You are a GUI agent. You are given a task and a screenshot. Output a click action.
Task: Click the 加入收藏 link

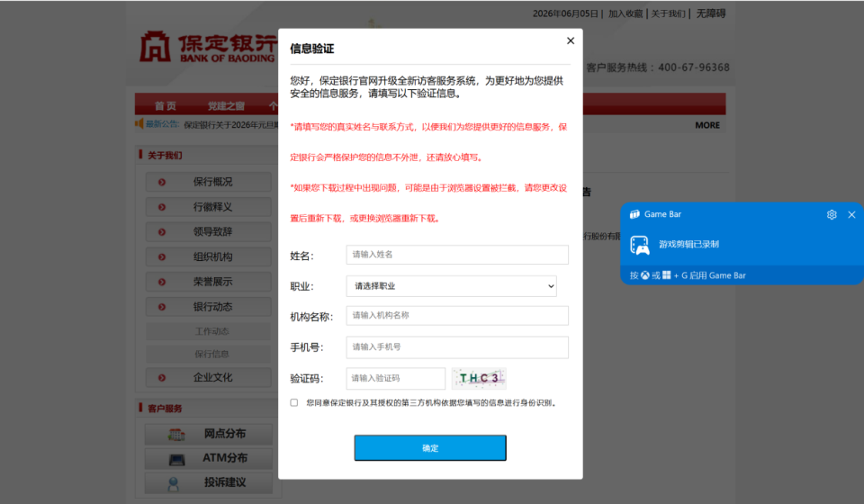(x=625, y=13)
